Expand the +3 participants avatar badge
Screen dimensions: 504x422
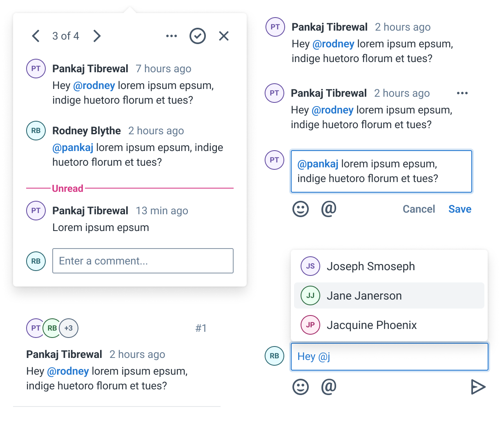[x=69, y=328]
